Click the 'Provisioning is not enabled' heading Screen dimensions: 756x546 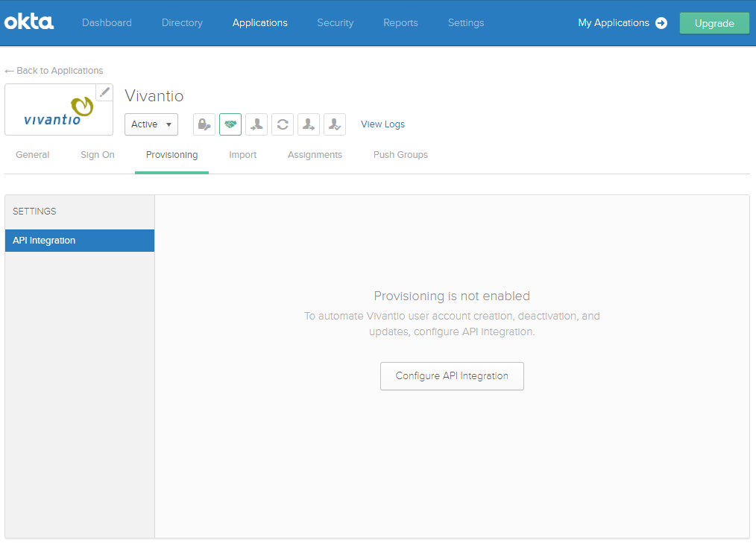[x=452, y=296]
